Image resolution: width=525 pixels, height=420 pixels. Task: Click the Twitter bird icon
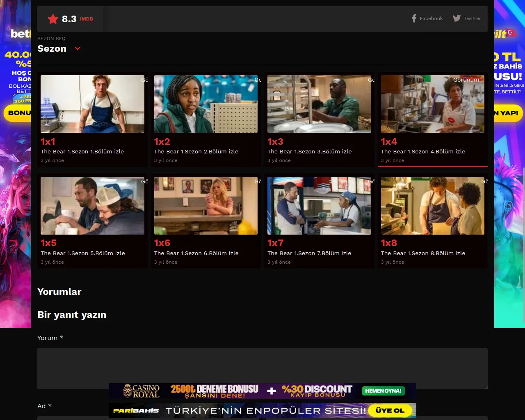click(457, 18)
